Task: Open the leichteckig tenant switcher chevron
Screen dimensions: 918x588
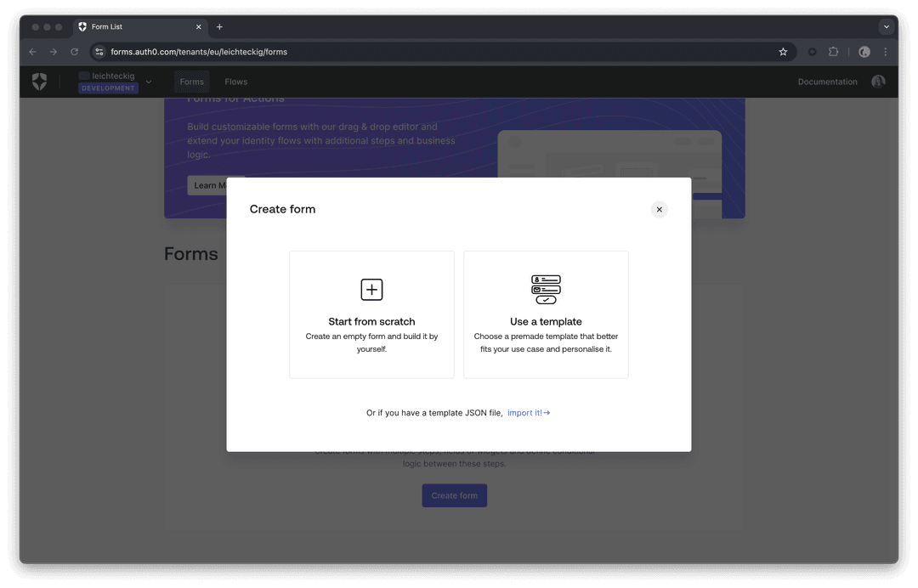Action: 148,82
